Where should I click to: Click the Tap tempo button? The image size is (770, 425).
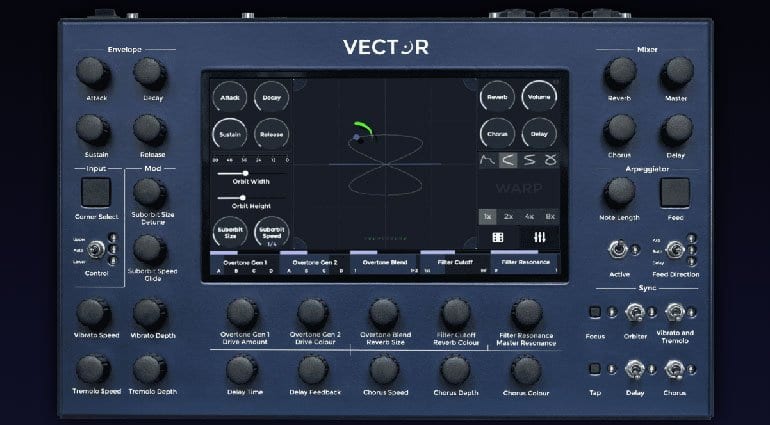point(595,368)
